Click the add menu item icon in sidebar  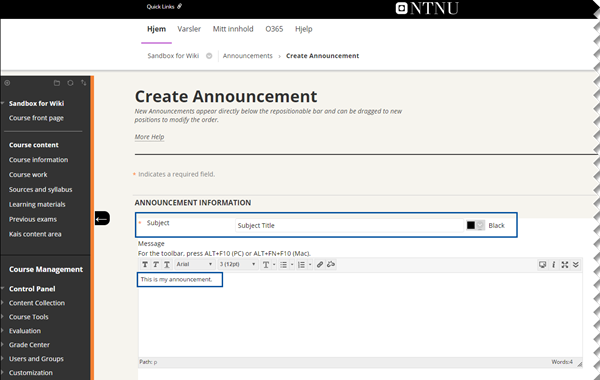click(x=7, y=83)
